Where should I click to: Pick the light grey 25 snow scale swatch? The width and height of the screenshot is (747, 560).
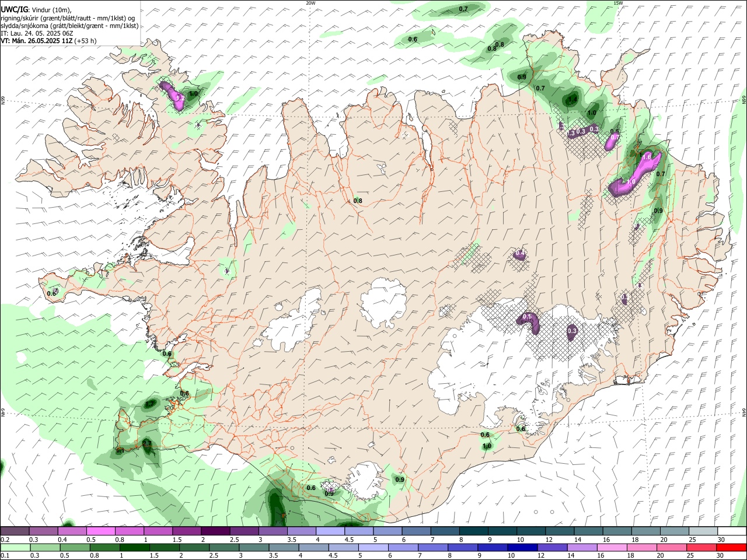[703, 531]
